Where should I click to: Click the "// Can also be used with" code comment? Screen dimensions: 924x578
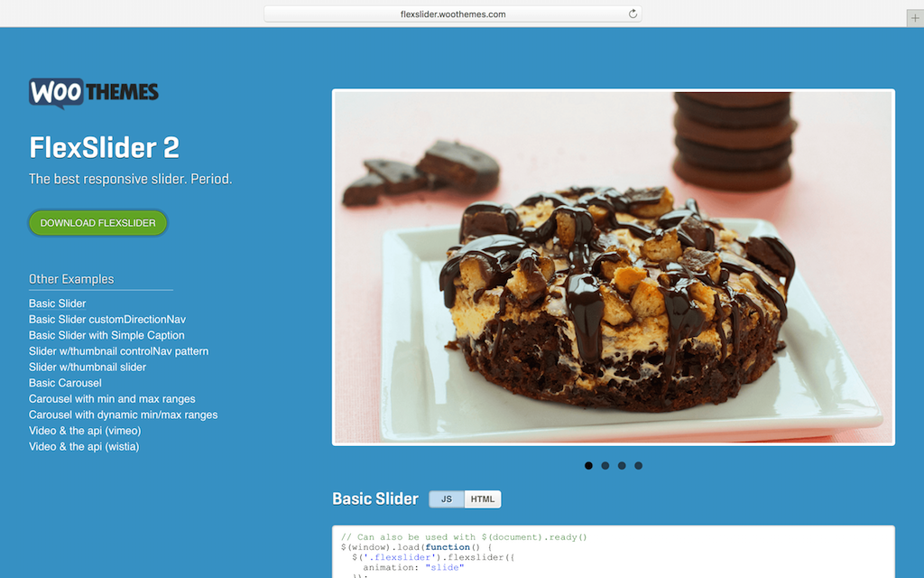point(464,536)
